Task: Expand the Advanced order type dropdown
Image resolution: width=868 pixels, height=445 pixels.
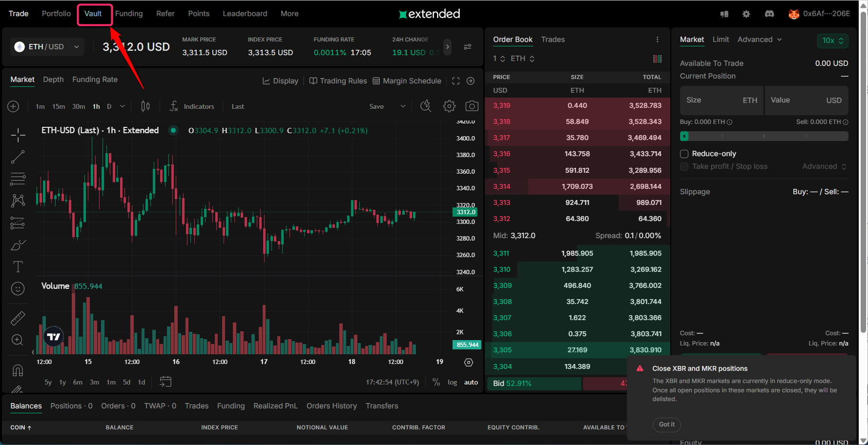Action: tap(759, 40)
